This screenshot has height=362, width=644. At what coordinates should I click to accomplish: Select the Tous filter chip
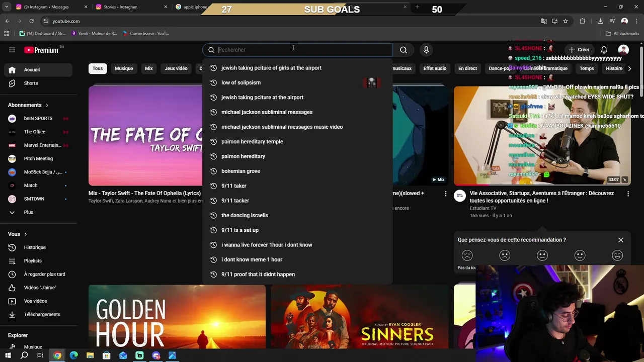coord(98,68)
